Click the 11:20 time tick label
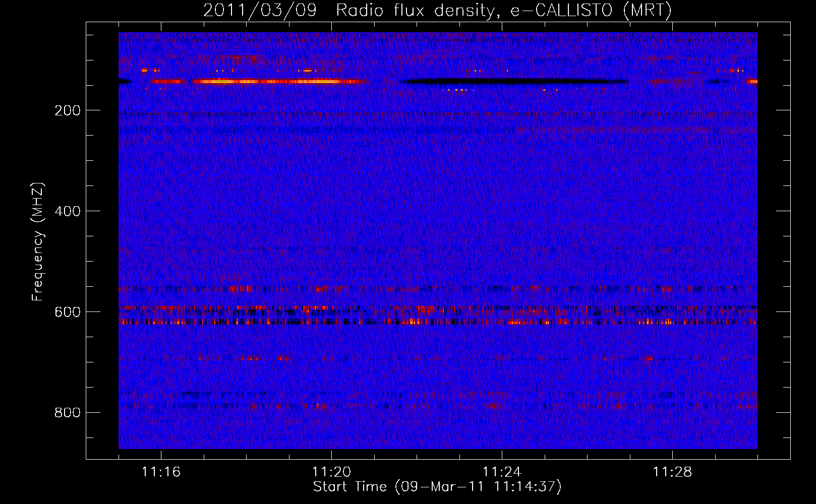Screen dimensions: 816x504 point(331,472)
